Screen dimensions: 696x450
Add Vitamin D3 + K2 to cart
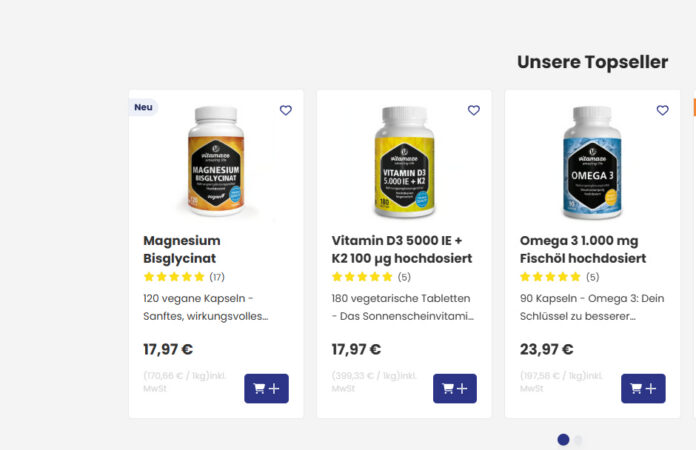coord(454,388)
